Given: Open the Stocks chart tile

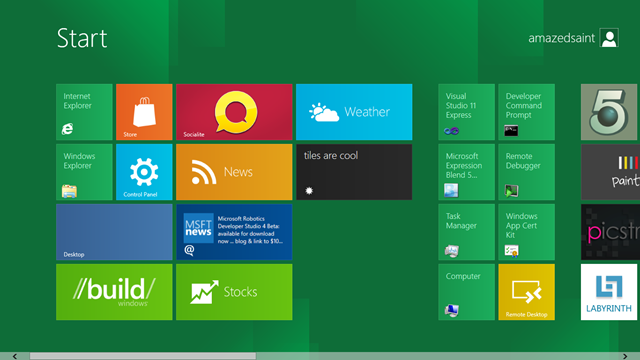Looking at the screenshot, I should (x=234, y=292).
